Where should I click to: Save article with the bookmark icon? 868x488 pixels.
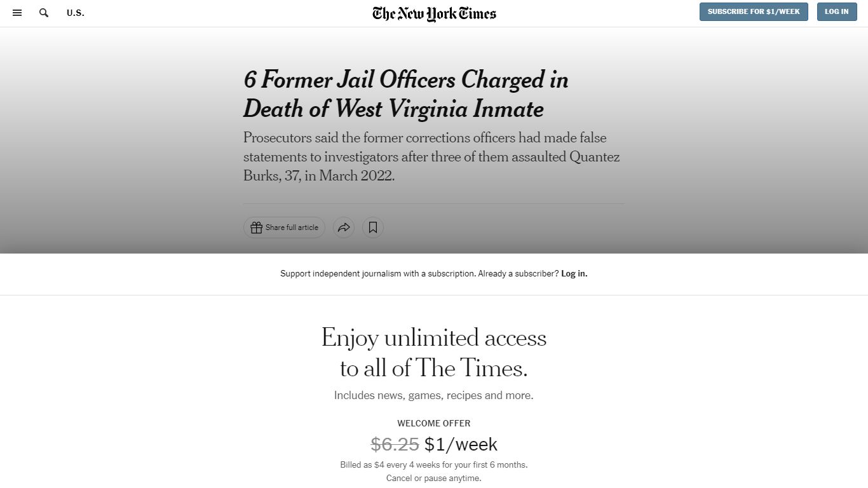(x=373, y=227)
